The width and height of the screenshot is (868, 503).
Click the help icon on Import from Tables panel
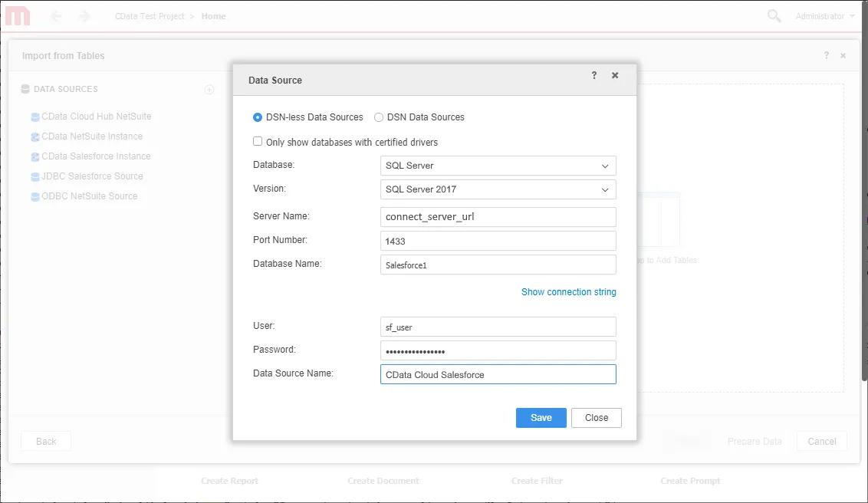826,55
